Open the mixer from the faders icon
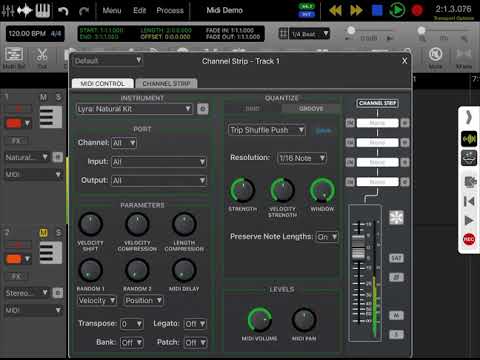 coord(8,11)
